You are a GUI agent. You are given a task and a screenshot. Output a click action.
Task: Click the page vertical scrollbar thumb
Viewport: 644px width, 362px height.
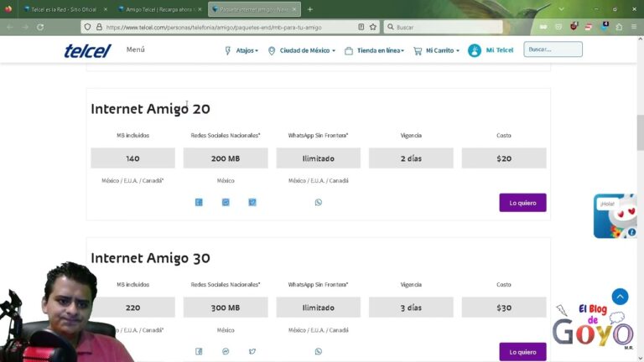[x=641, y=132]
